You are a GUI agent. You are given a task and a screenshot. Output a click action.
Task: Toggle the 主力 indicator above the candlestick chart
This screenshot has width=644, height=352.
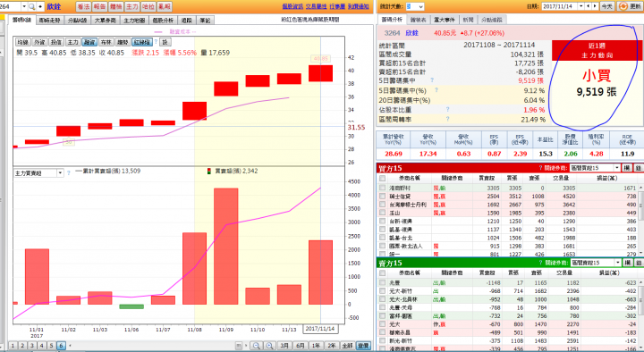pos(72,42)
